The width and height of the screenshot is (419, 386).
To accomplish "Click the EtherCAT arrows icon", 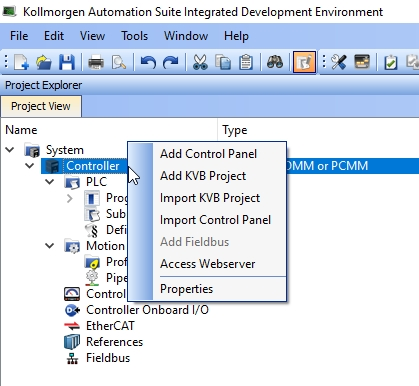I will (x=72, y=326).
